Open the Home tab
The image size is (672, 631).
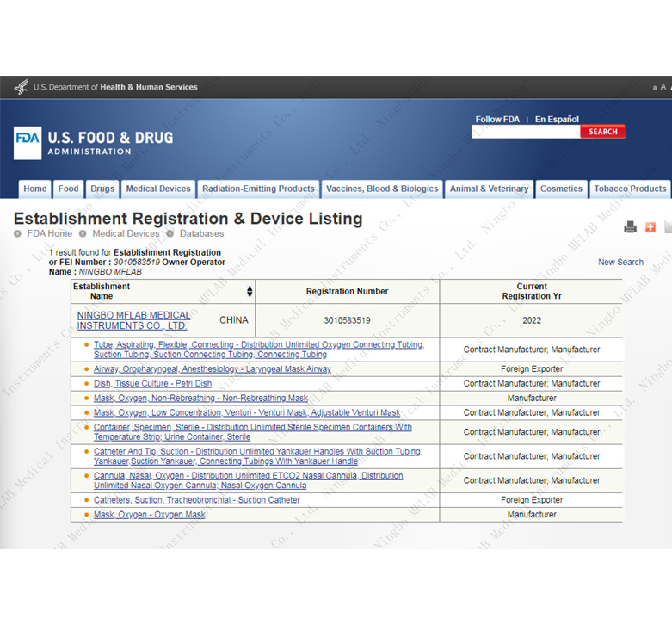coord(34,189)
